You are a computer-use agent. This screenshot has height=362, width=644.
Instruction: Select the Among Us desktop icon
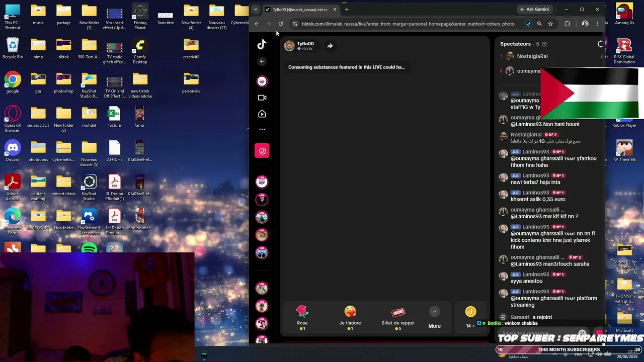click(624, 14)
